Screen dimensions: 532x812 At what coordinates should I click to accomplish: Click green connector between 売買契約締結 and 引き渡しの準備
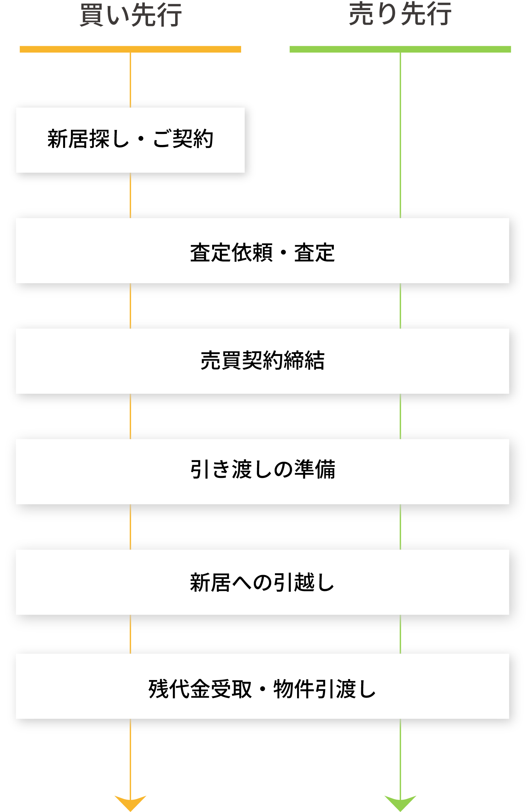point(401,417)
